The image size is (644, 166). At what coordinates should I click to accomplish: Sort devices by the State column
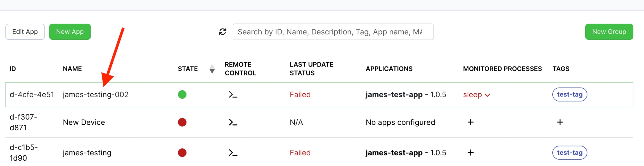coord(212,69)
